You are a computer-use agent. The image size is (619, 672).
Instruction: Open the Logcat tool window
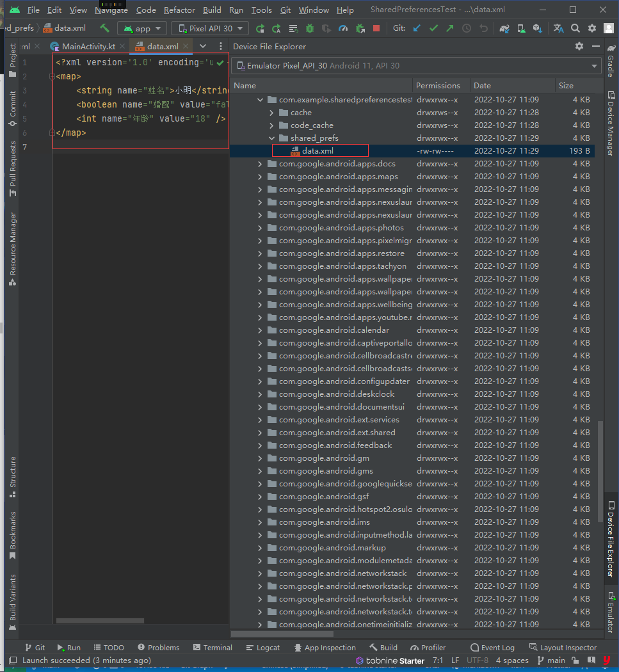262,648
